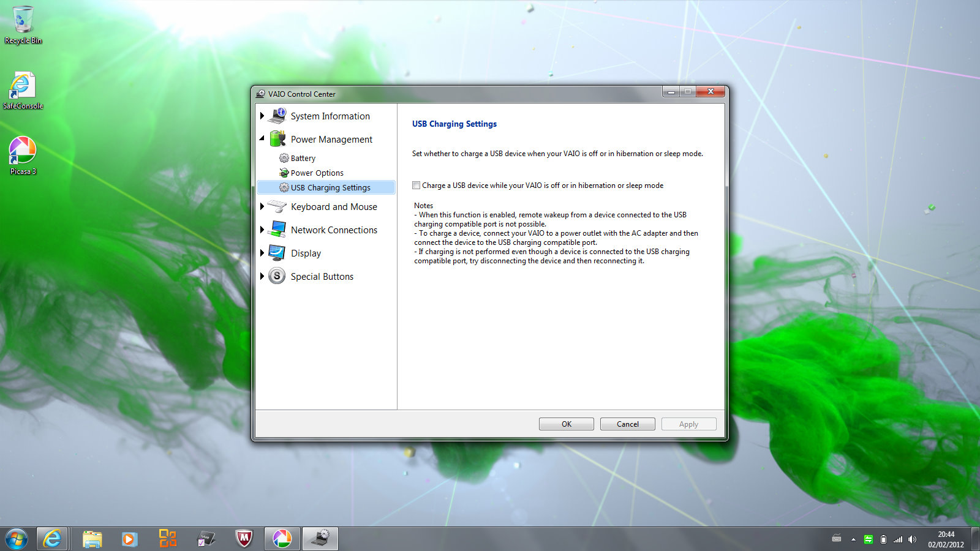
Task: Switch to Picasa in the taskbar
Action: click(282, 539)
